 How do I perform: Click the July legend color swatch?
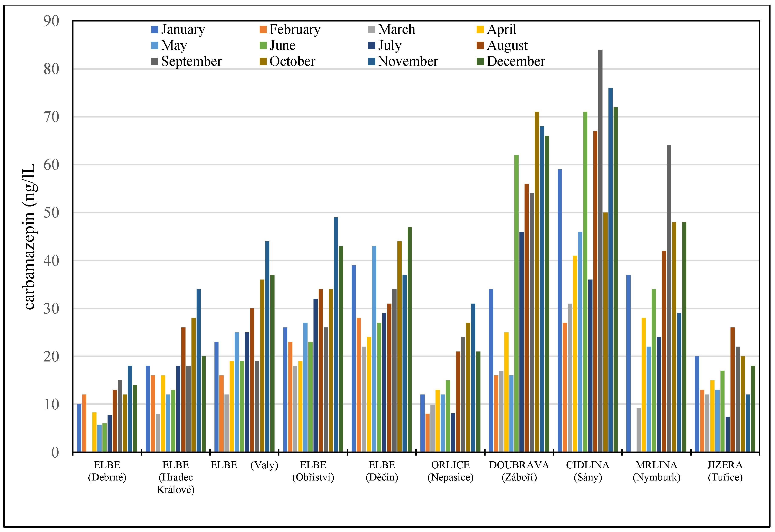point(371,45)
